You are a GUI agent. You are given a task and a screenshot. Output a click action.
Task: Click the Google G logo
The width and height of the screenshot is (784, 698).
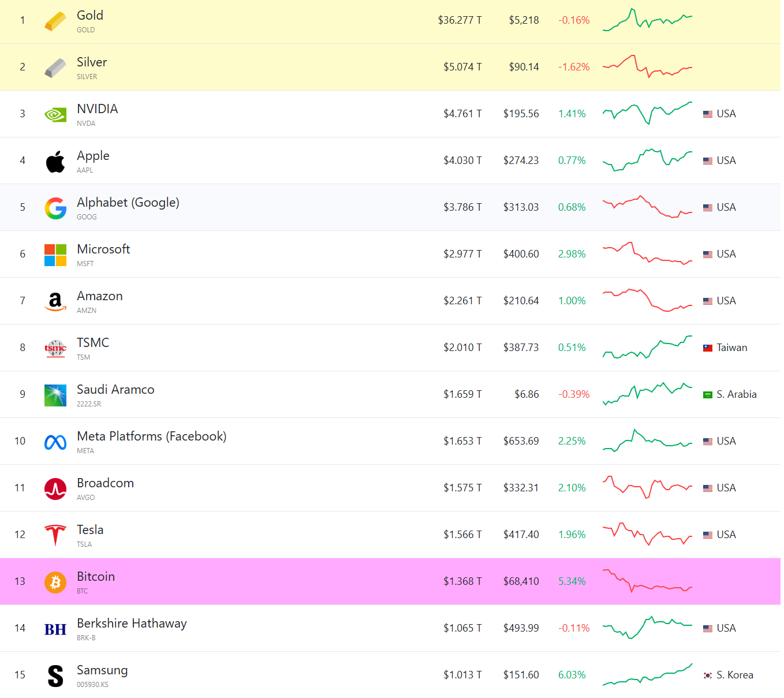click(55, 208)
